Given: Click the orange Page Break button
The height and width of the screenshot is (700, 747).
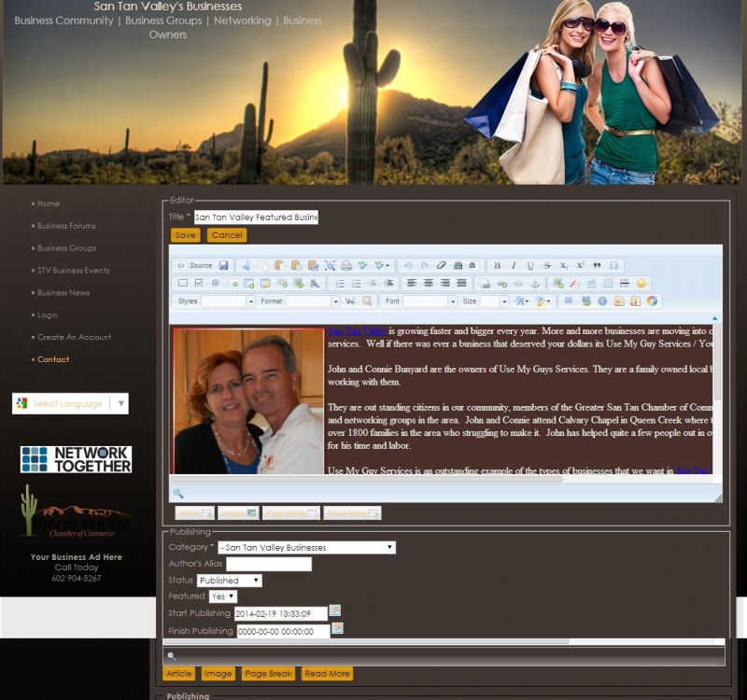Looking at the screenshot, I should click(268, 674).
